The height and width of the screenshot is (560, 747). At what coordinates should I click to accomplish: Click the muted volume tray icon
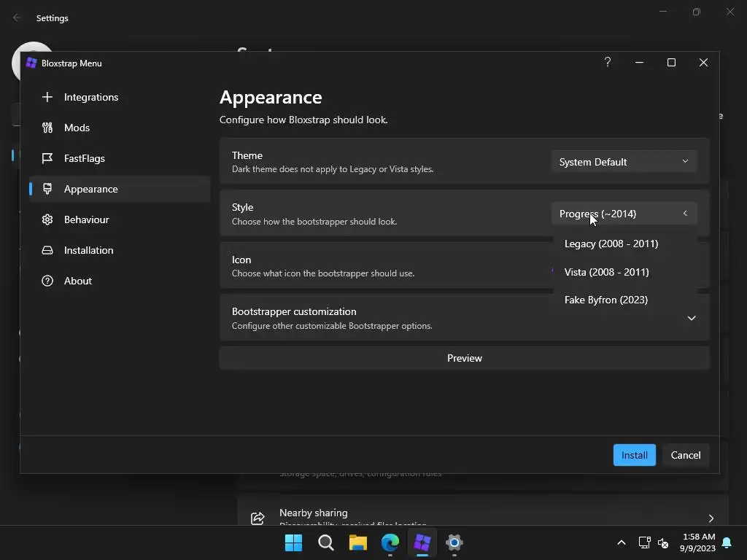click(x=662, y=542)
